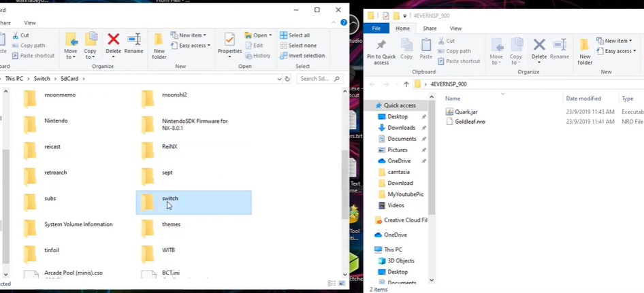This screenshot has height=293, width=644.
Task: Switch to the Share tab in the 4EVERNSP_900 window
Action: click(x=430, y=29)
